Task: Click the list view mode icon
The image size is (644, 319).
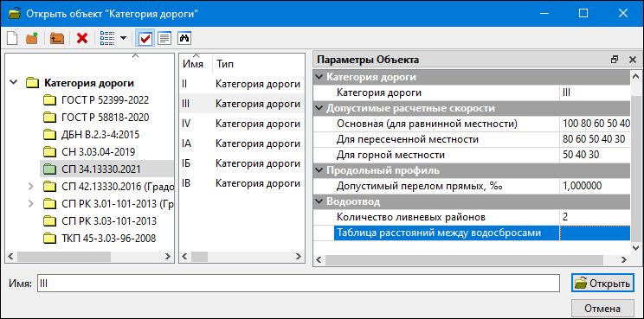Action: (107, 39)
